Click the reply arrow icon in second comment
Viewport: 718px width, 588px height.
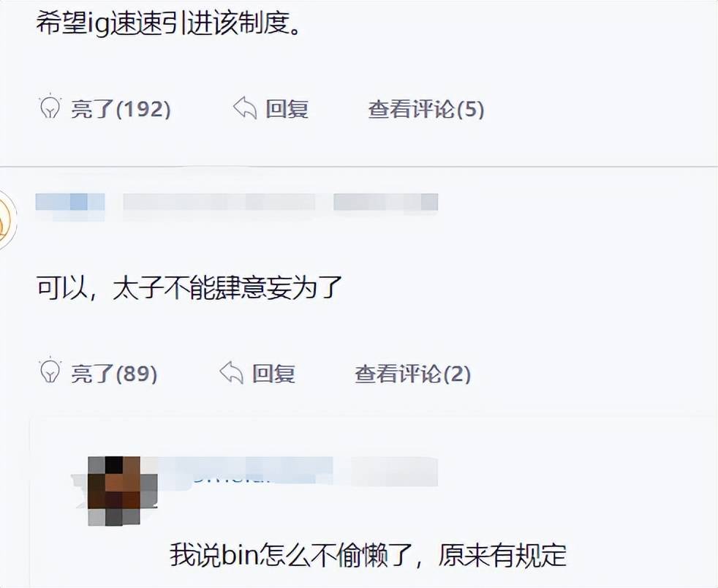click(232, 373)
